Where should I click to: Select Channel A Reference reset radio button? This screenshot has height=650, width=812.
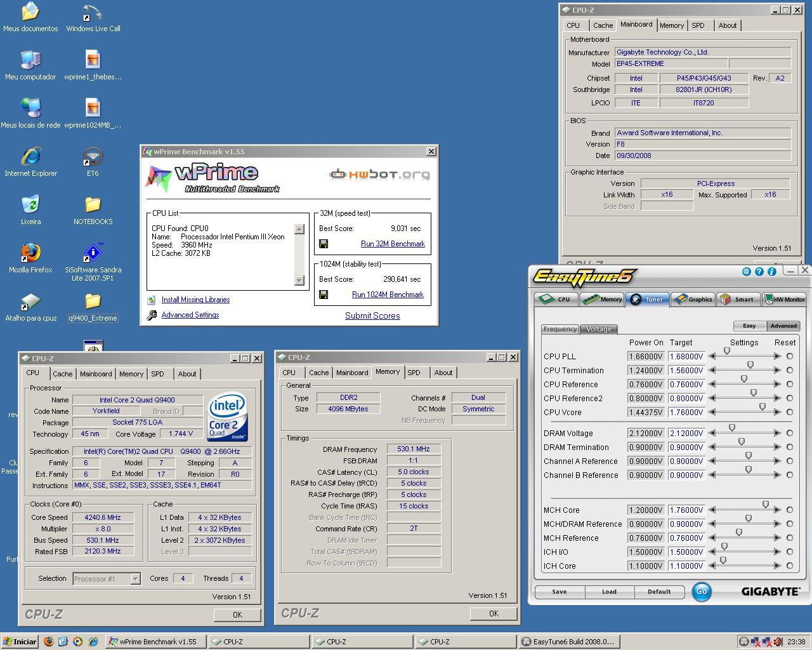(x=790, y=461)
